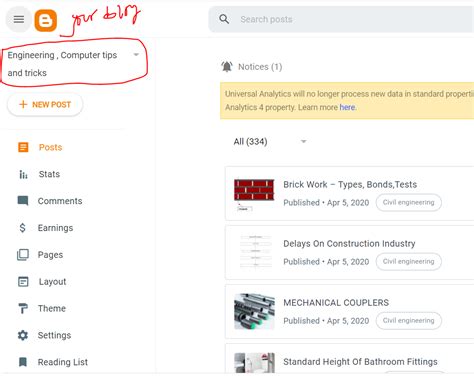Open Standard Height Of Bathroom Fittings thumbnail
The image size is (474, 376).
tap(254, 363)
